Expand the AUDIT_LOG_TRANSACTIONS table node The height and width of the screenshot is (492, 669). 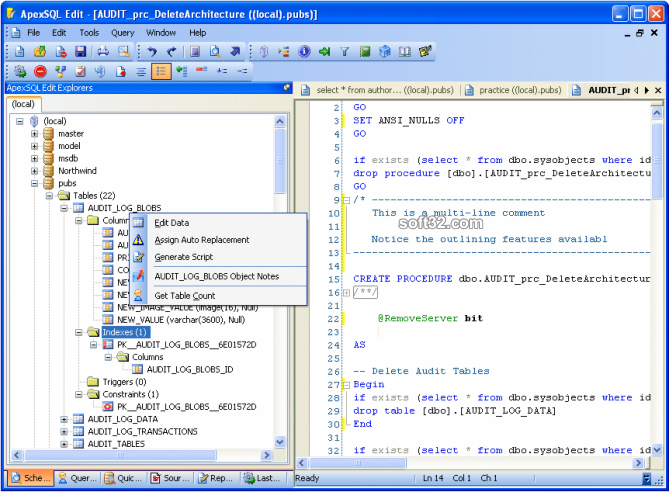pyautogui.click(x=64, y=431)
